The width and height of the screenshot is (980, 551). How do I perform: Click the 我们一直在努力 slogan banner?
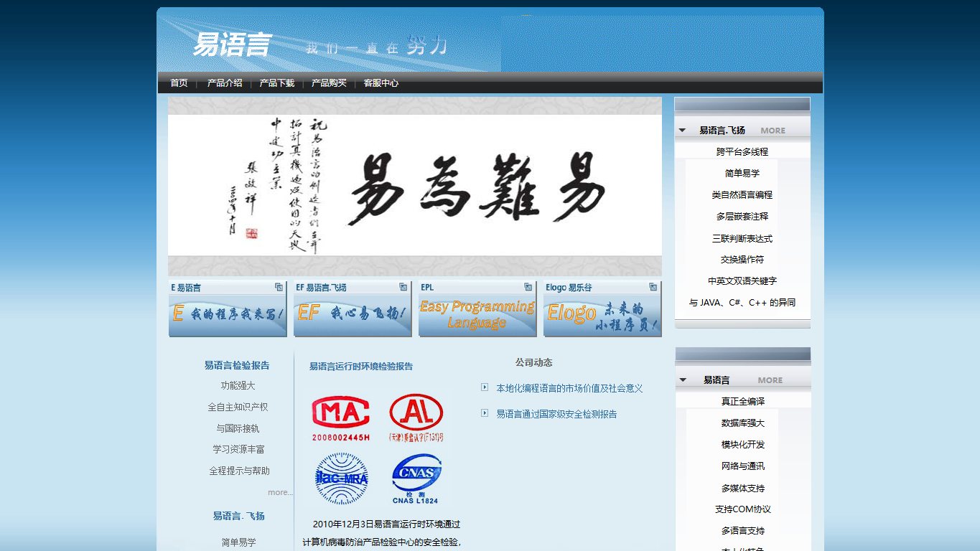376,47
